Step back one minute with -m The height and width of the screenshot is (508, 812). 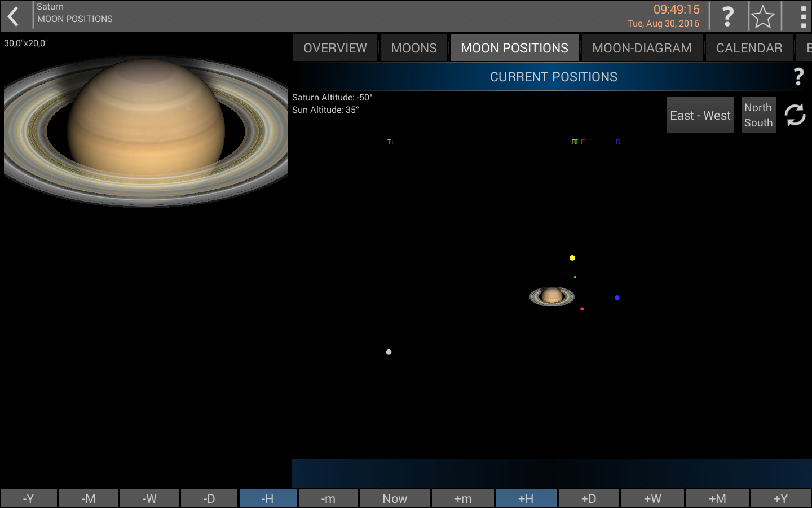[x=328, y=498]
